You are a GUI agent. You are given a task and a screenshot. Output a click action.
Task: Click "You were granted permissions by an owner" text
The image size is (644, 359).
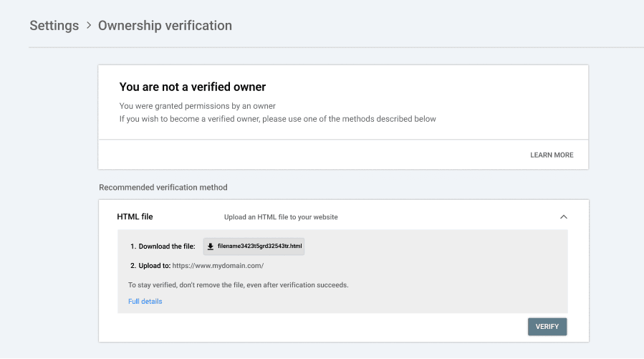(197, 106)
